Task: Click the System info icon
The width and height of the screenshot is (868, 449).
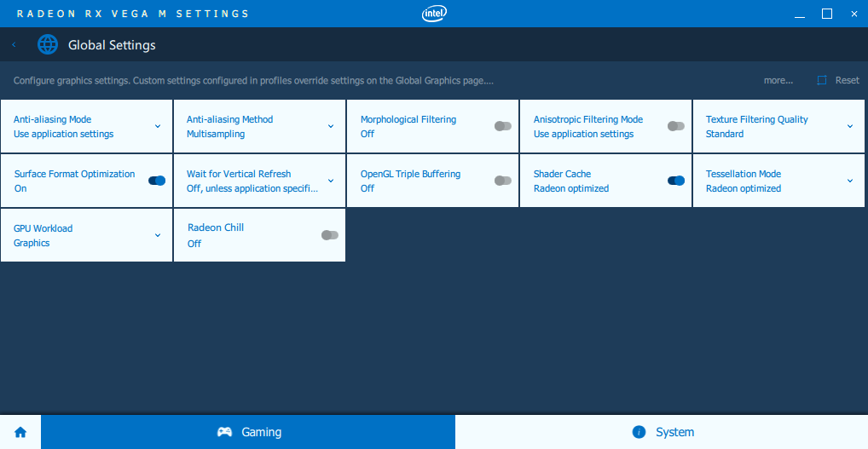Action: click(x=639, y=432)
